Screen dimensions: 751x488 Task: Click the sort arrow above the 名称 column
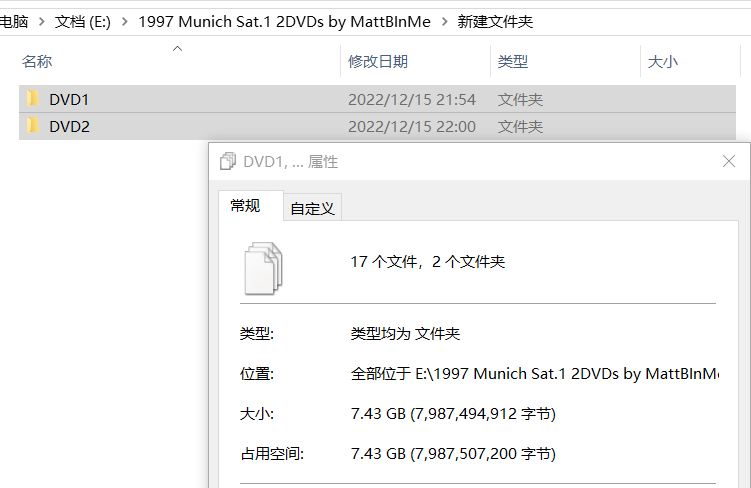pos(178,48)
